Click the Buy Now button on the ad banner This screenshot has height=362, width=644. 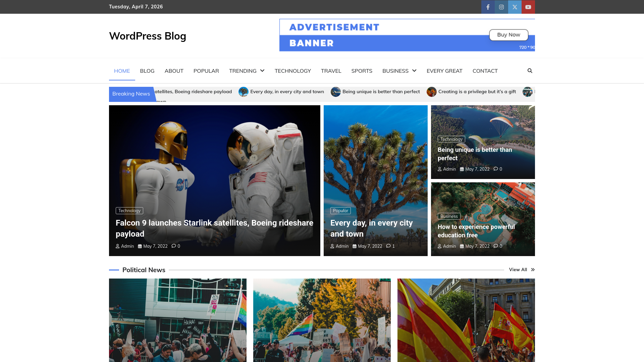(x=508, y=35)
